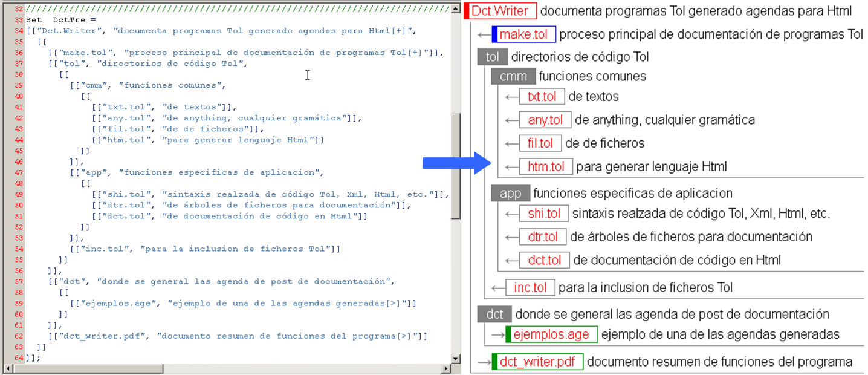Select the any.tol node
868x375 pixels.
pyautogui.click(x=545, y=120)
